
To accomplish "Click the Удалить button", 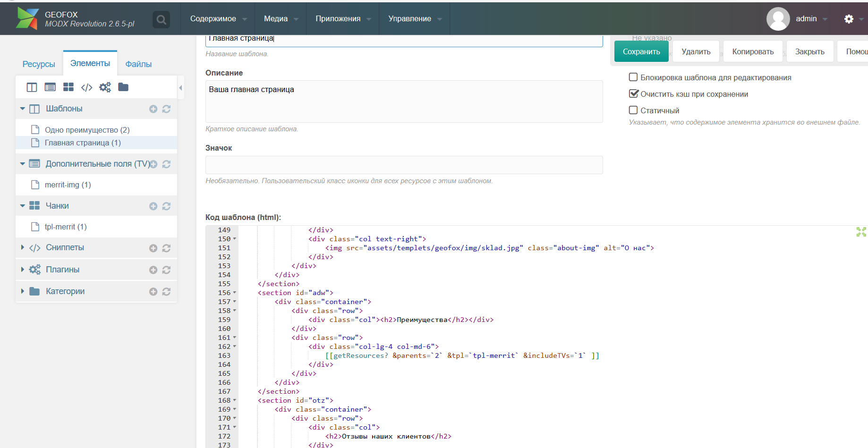I will pyautogui.click(x=696, y=51).
